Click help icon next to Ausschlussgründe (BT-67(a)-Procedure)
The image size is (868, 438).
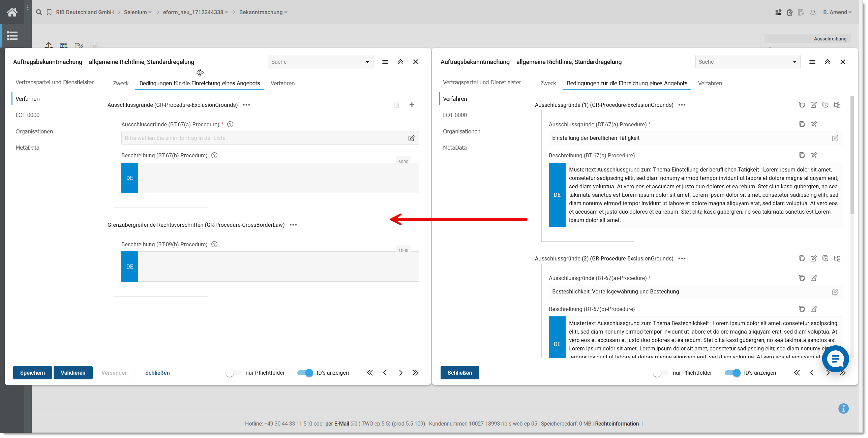[230, 124]
